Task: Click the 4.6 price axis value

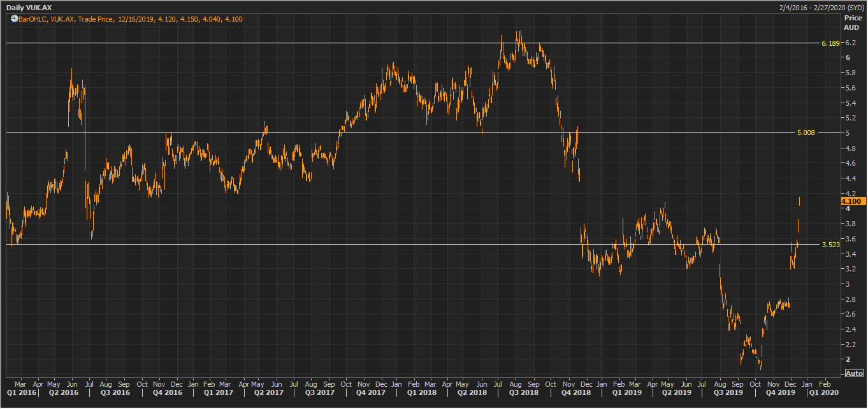Action: tap(850, 164)
